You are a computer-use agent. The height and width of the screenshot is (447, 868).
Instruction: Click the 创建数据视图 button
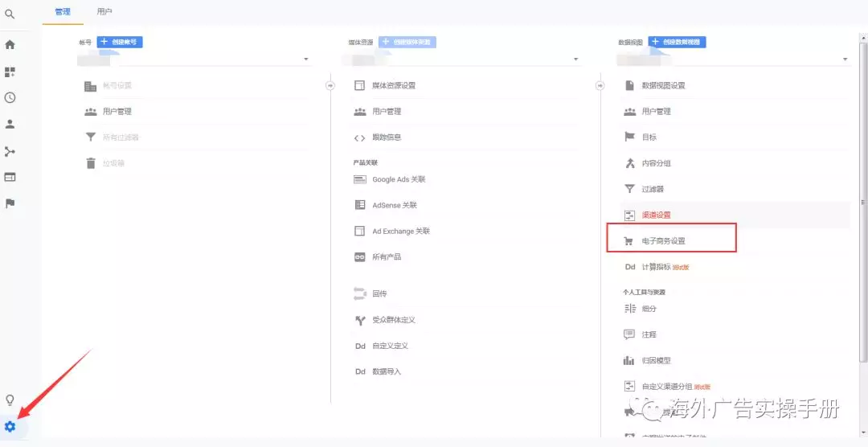point(677,42)
